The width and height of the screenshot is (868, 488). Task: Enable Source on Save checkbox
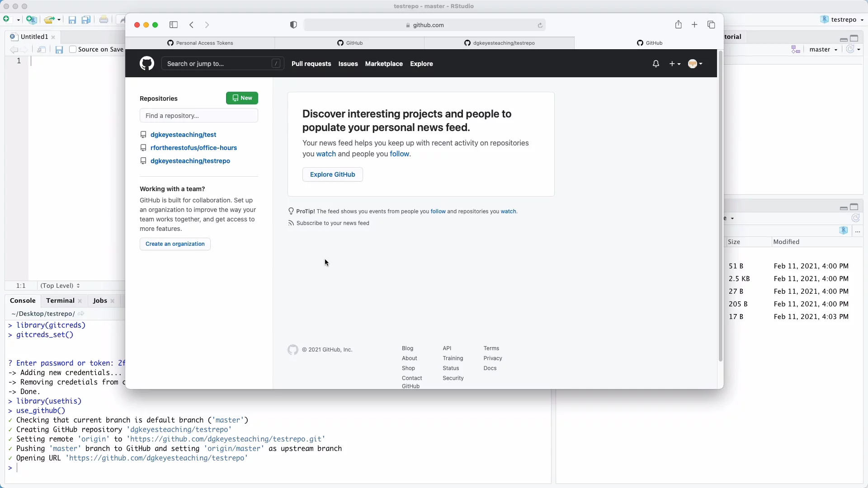tap(73, 49)
